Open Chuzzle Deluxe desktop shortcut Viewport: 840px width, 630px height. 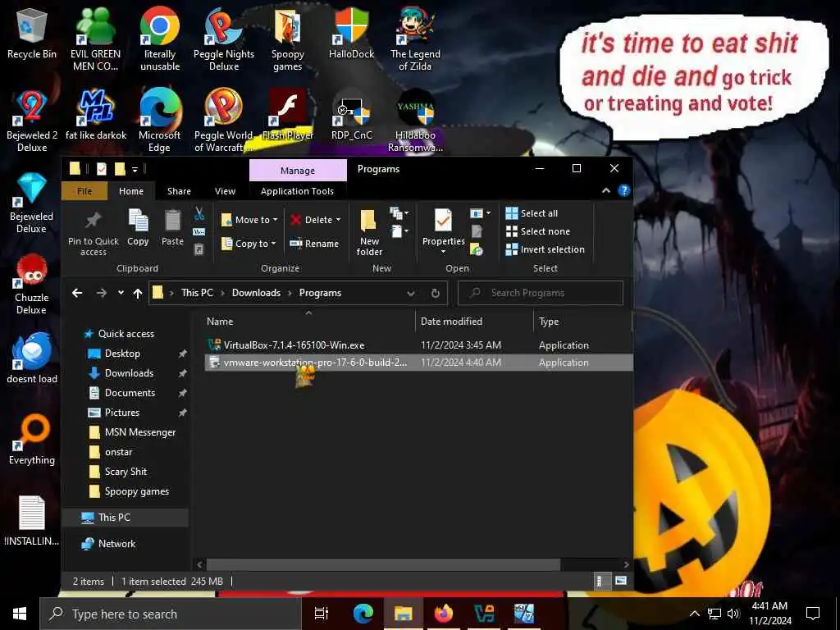coord(32,284)
